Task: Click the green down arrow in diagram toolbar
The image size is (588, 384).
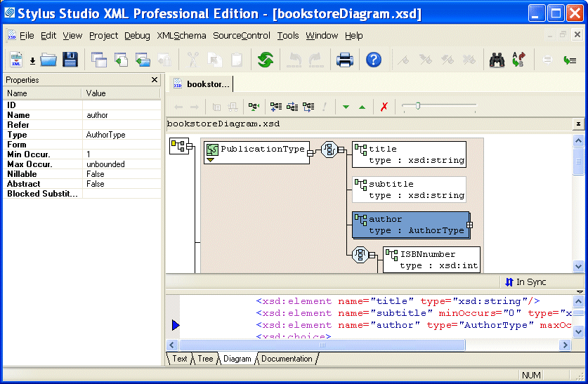Action: [346, 107]
